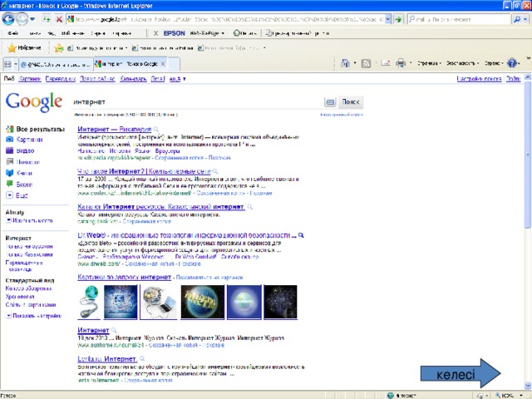
Task: Open the recent pages dropdown beside Forward
Action: pos(32,19)
